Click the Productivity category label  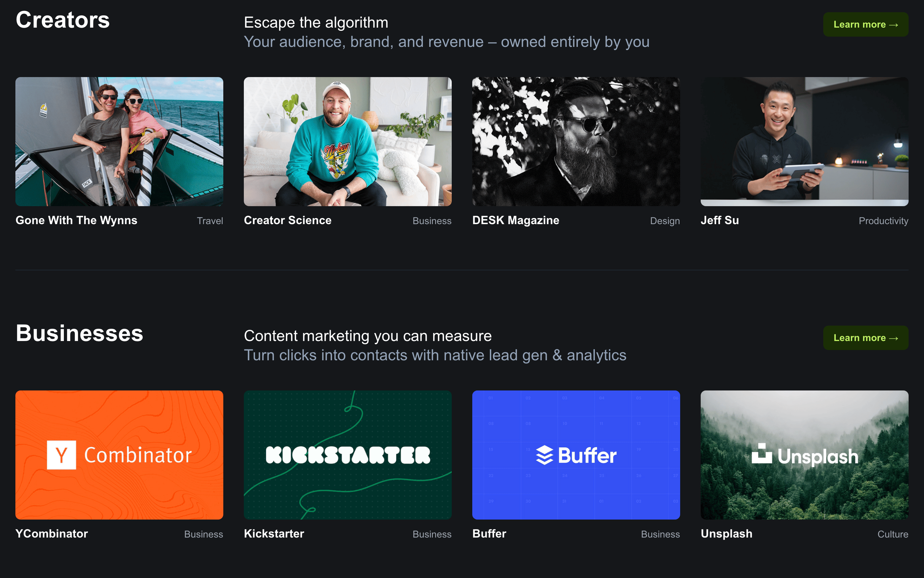[883, 221]
